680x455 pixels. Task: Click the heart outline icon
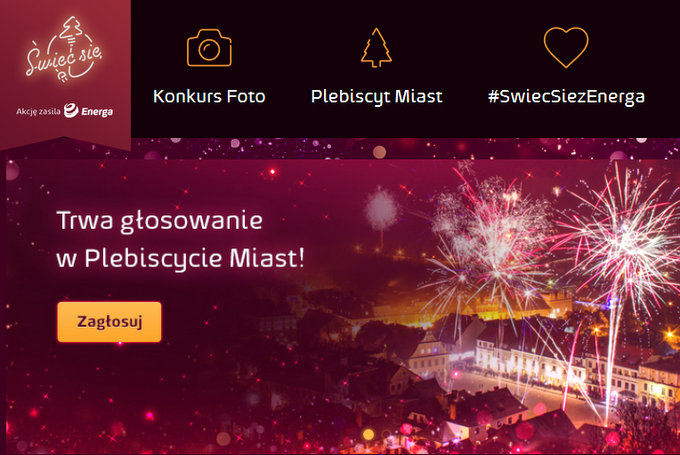point(566,47)
